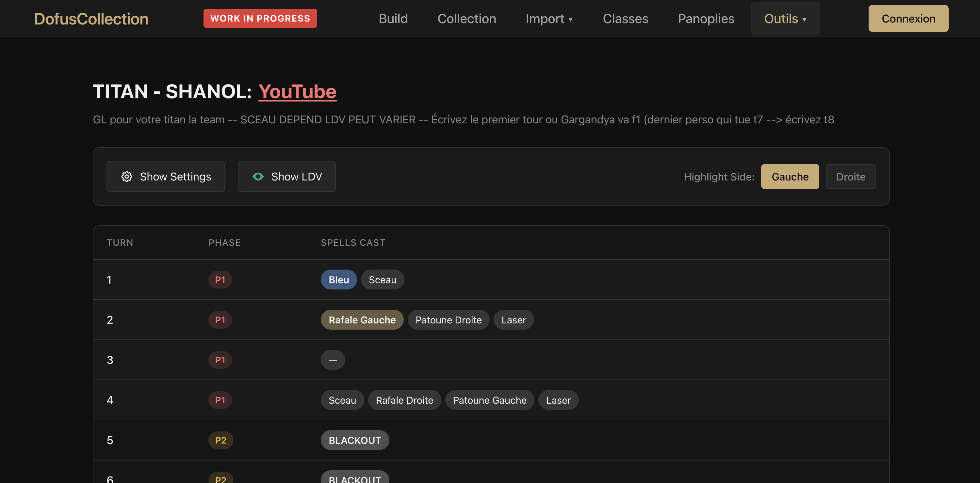The height and width of the screenshot is (483, 980).
Task: Click the PHASE column header
Action: (x=224, y=242)
